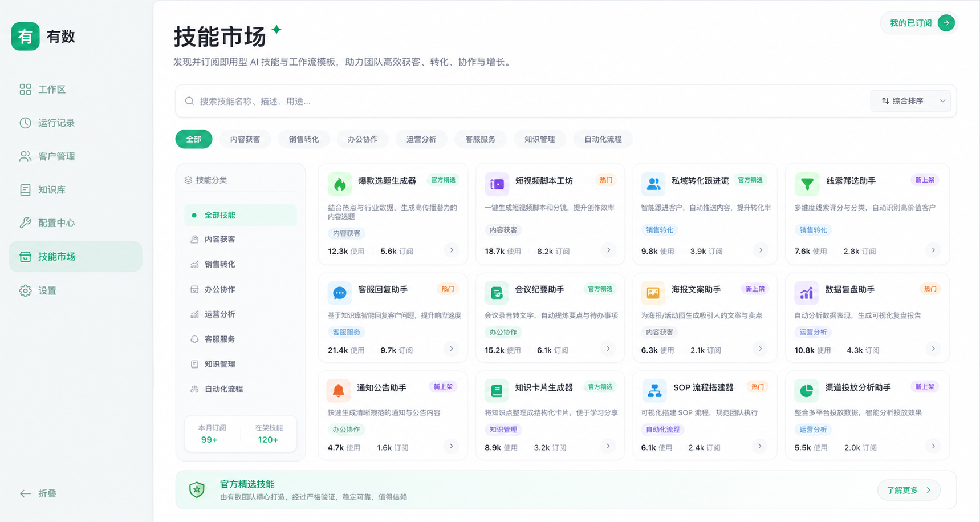Open 海报文案助手 card via its arrow
This screenshot has width=980, height=522.
760,349
